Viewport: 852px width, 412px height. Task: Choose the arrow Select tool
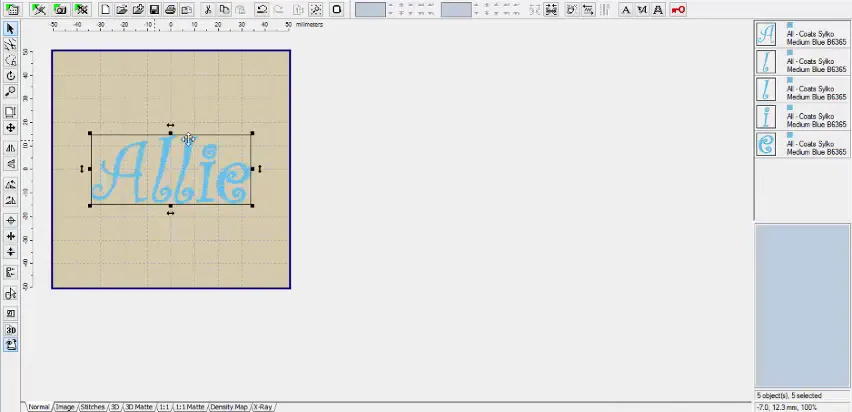(x=10, y=28)
